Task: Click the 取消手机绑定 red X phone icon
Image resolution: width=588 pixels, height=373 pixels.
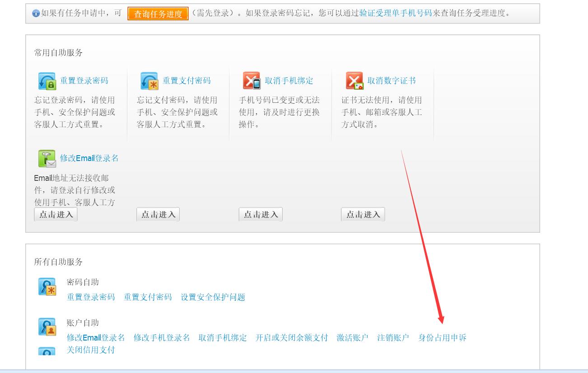Action: tap(252, 81)
